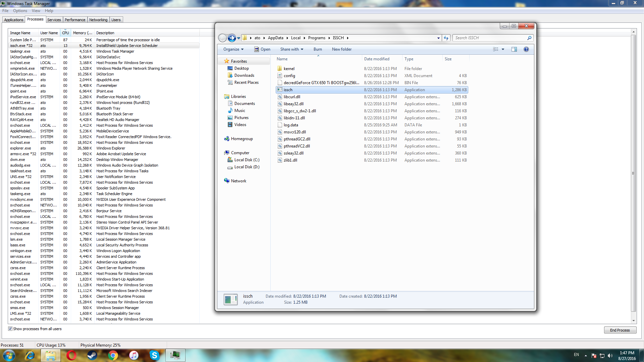Toggle the preview pane icon
Screen dimensions: 644x362
point(514,49)
